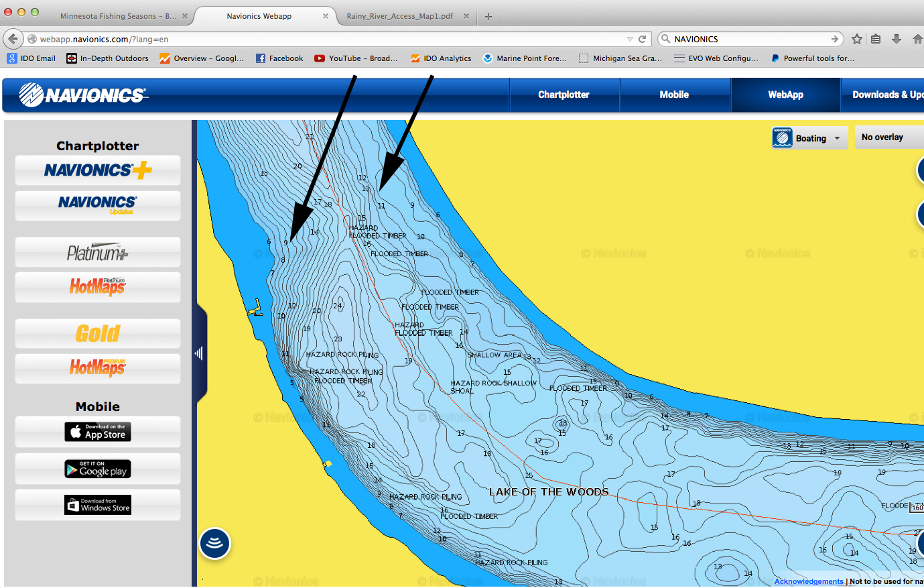Choose the HotMaps Premium product

[x=98, y=368]
